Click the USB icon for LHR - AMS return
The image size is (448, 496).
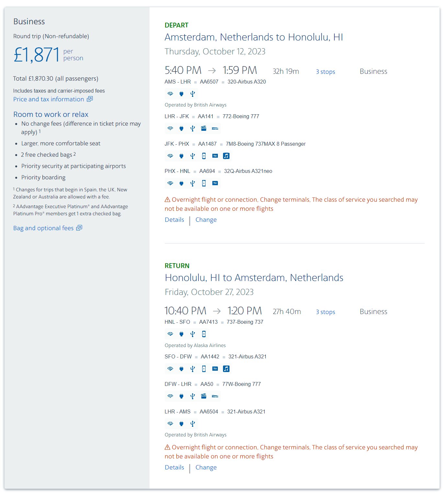pyautogui.click(x=193, y=424)
